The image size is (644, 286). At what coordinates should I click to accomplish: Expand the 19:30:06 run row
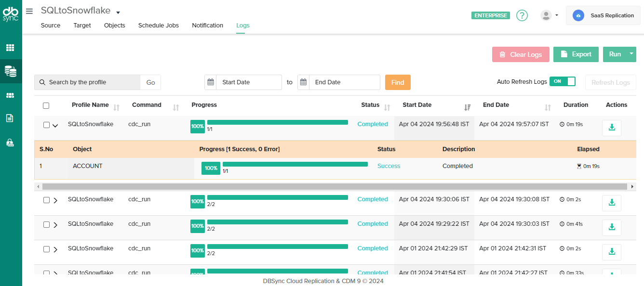(55, 200)
